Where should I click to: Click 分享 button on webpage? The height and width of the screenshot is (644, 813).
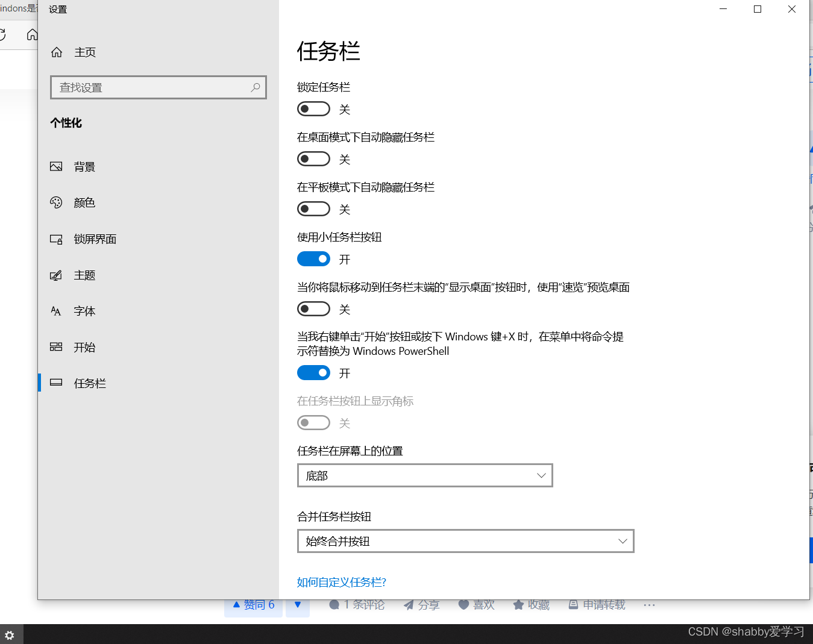[421, 605]
